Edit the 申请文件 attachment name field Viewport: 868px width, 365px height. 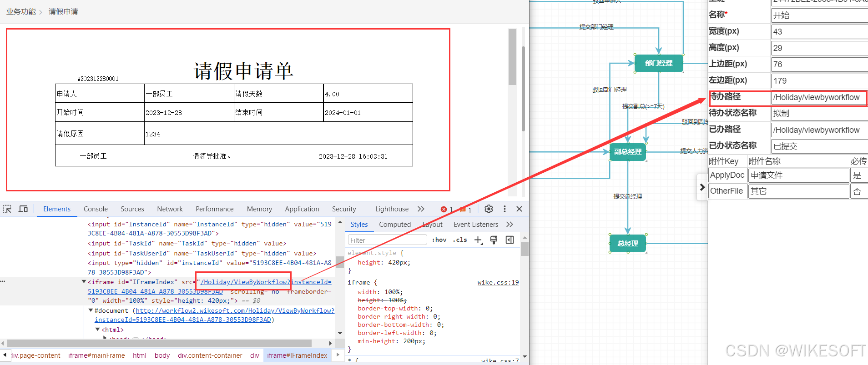[799, 175]
